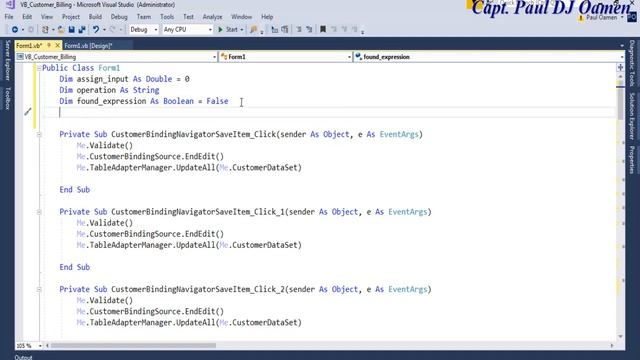
Task: Click the Redo toolbar icon
Action: (x=113, y=29)
